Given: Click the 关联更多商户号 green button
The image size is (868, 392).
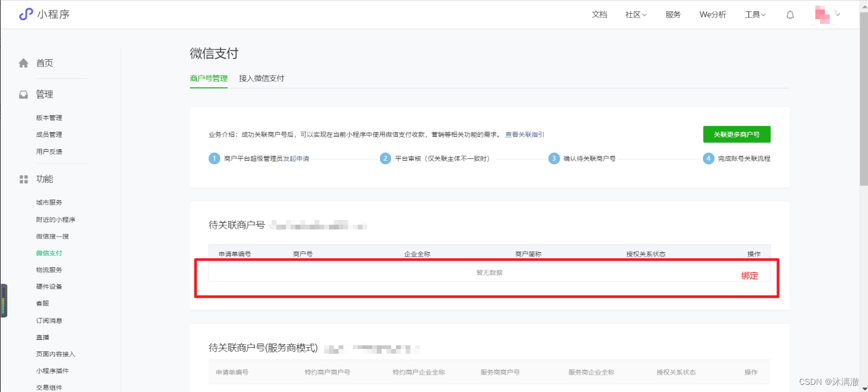Looking at the screenshot, I should pos(736,134).
